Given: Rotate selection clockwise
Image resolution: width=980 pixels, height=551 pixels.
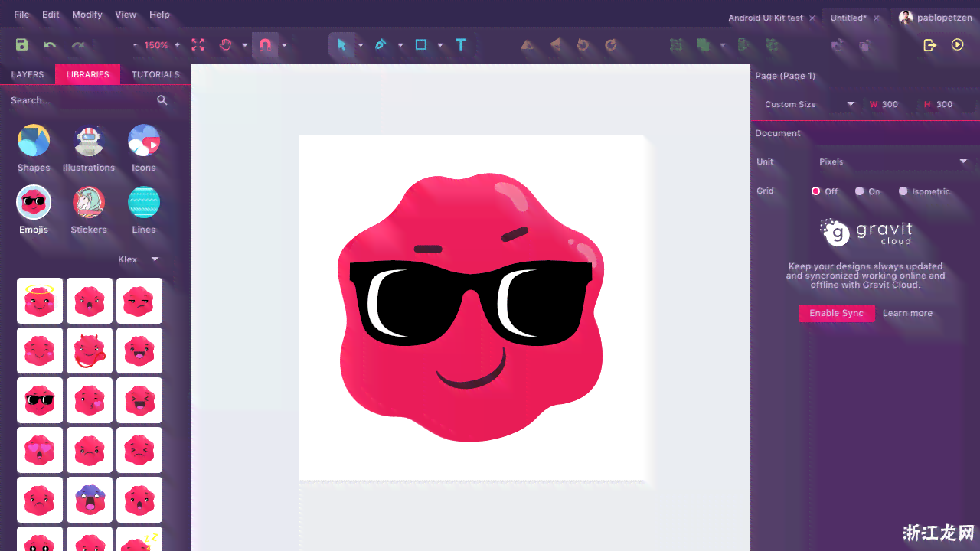Looking at the screenshot, I should pos(611,45).
